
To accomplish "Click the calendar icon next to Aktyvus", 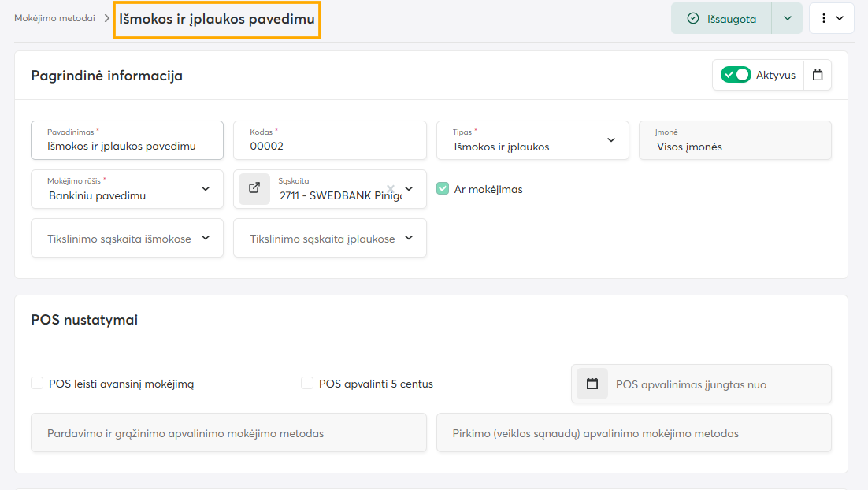I will (818, 76).
